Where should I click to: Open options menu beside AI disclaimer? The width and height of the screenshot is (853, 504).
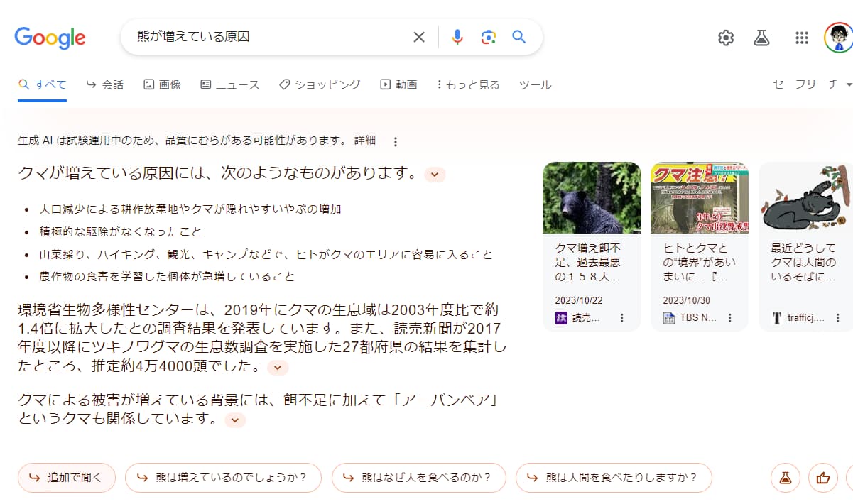[x=396, y=141]
